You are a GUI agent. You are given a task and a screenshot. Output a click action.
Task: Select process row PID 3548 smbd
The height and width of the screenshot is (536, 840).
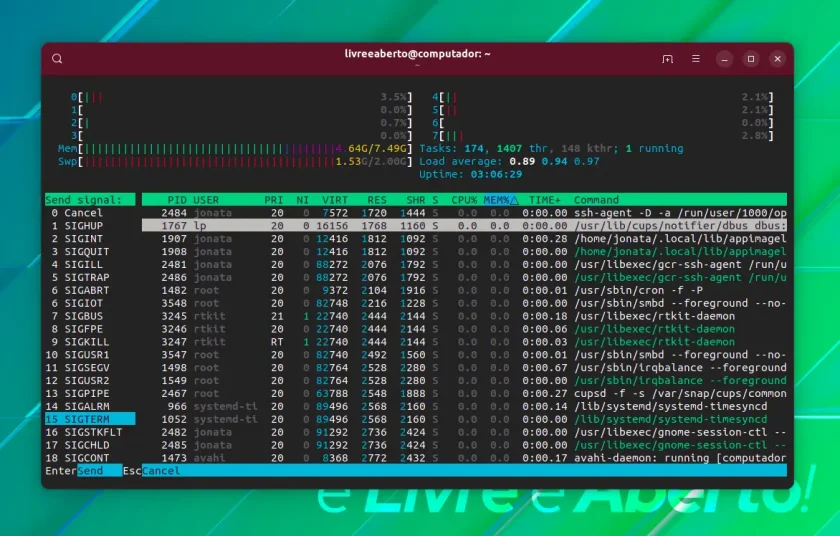464,303
